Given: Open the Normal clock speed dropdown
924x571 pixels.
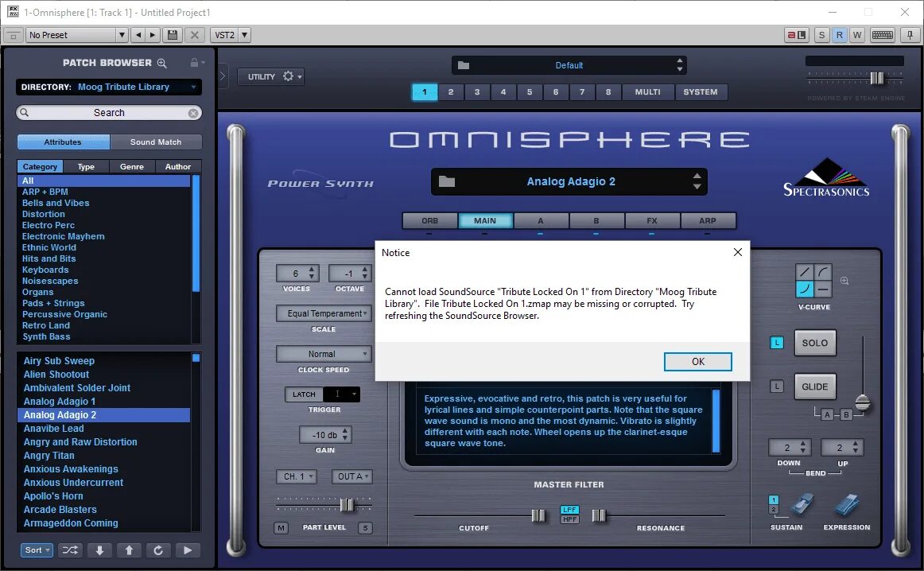Looking at the screenshot, I should pyautogui.click(x=324, y=354).
